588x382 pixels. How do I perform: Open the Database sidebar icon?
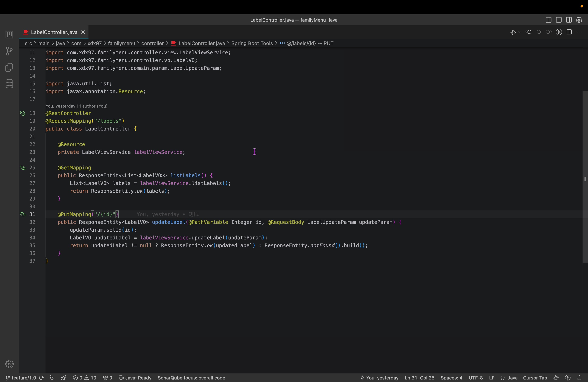pyautogui.click(x=9, y=84)
